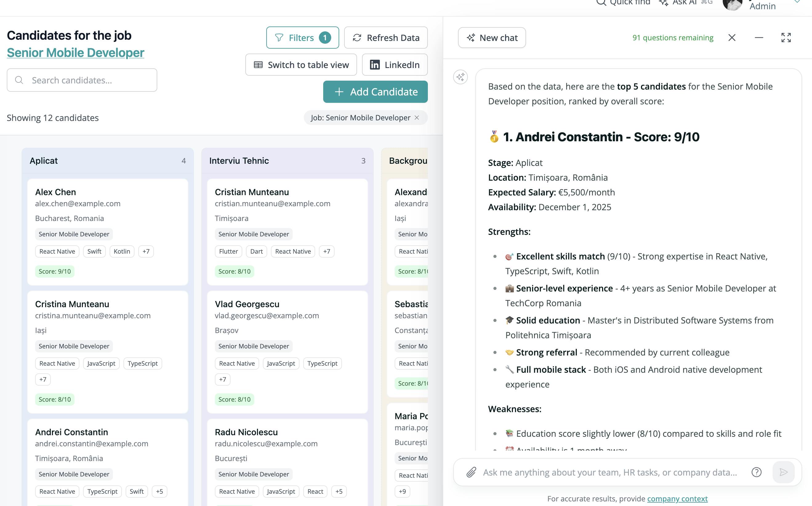Refresh the candidate data
This screenshot has width=812, height=506.
coord(386,38)
